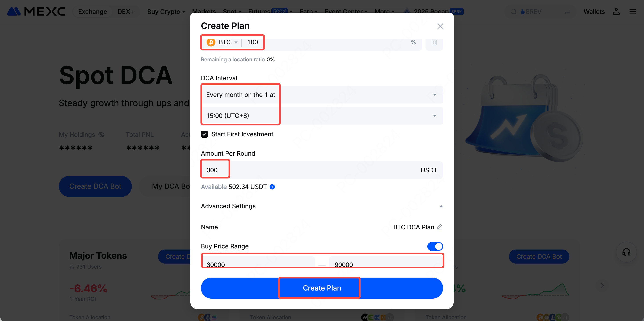Click the trash icon to delete BTC allocation
Image resolution: width=644 pixels, height=321 pixels.
click(x=434, y=42)
